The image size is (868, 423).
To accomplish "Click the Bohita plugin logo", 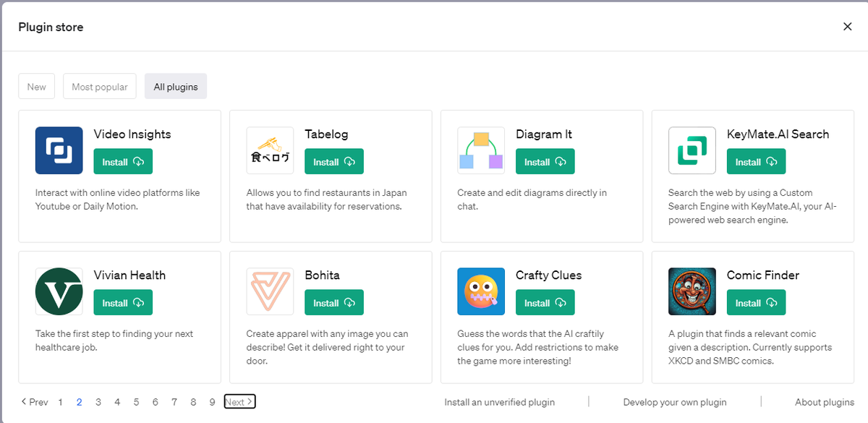I will [270, 291].
